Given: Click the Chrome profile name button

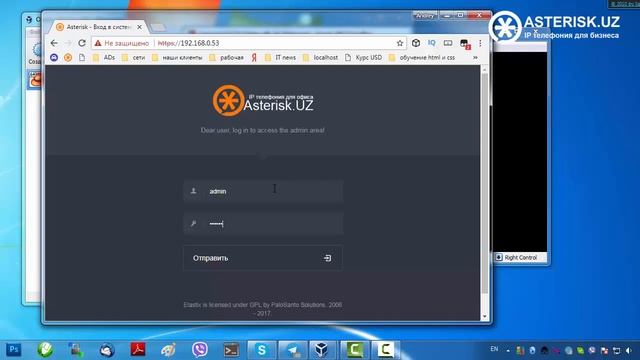Looking at the screenshot, I should coord(424,16).
